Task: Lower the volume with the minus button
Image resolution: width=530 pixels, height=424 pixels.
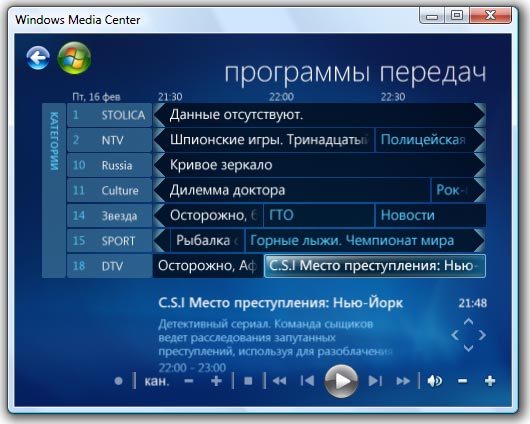Action: [462, 381]
